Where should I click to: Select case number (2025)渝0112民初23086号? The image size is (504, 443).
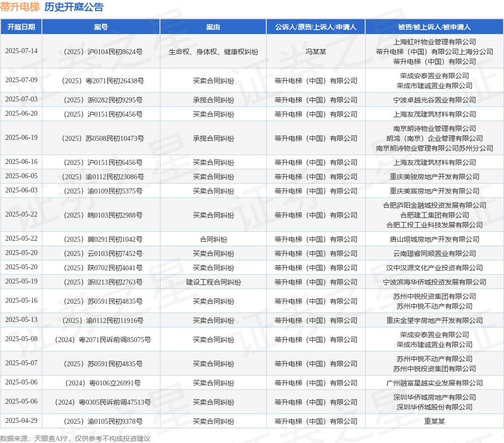pyautogui.click(x=103, y=177)
